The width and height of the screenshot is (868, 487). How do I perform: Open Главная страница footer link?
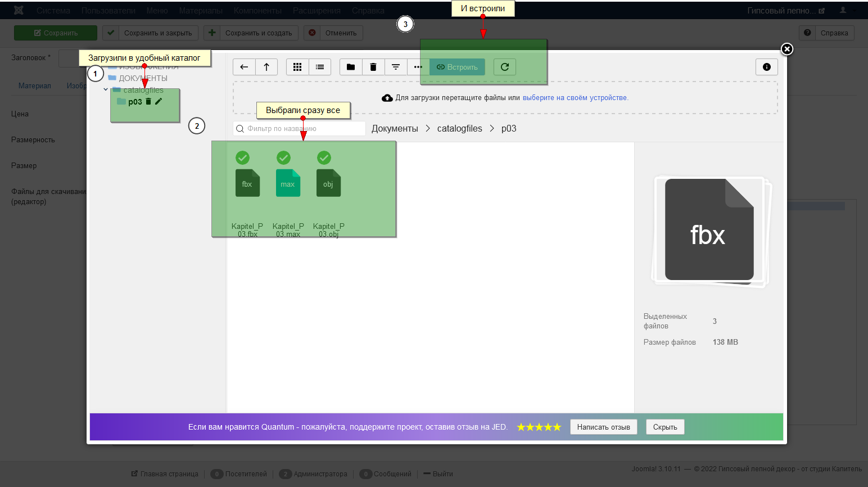pyautogui.click(x=165, y=474)
